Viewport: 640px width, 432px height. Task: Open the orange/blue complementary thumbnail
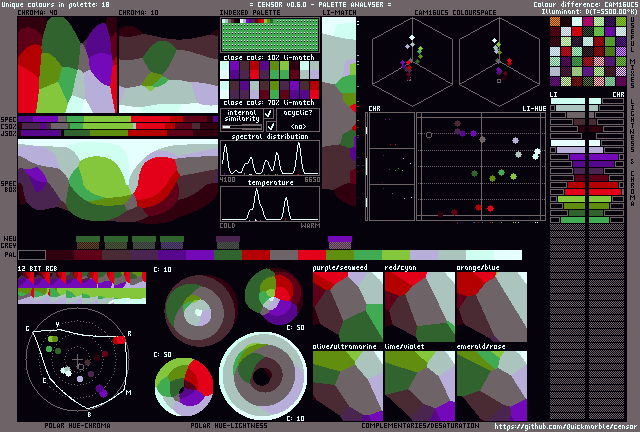(492, 307)
